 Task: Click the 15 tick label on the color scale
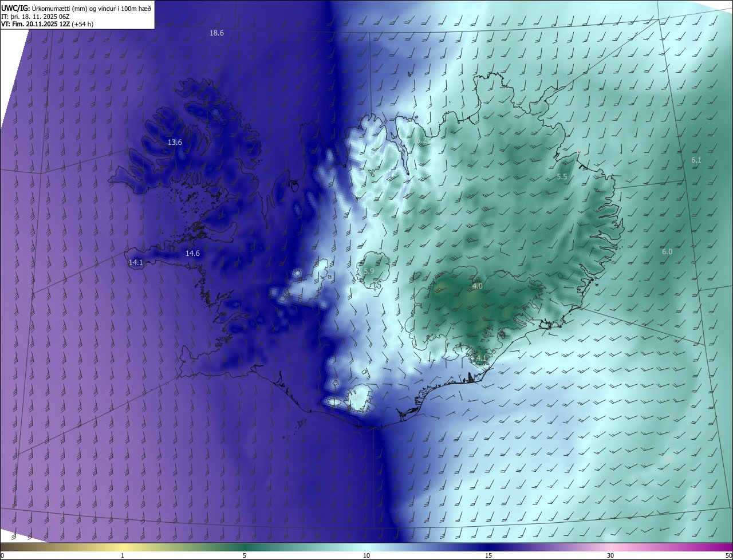488,555
